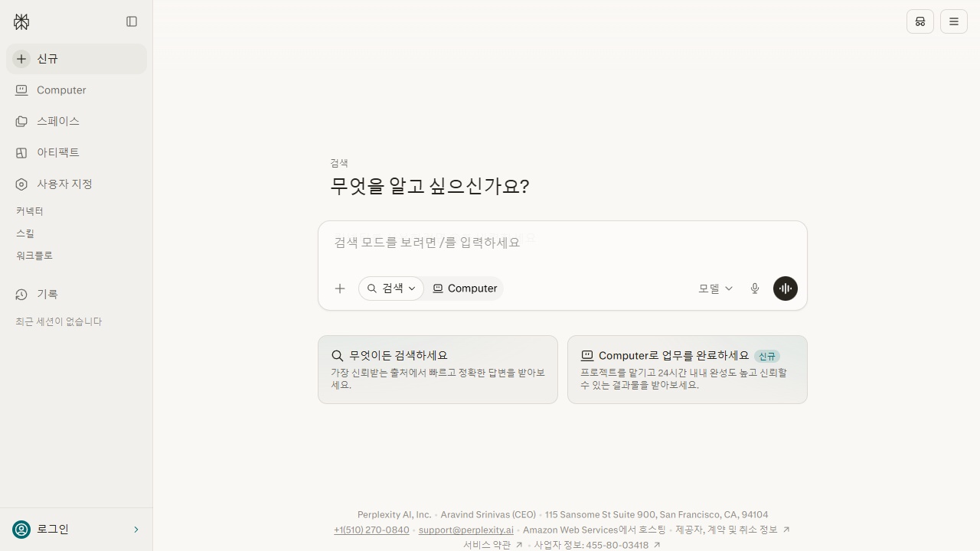Toggle Computer mode in search box

coord(465,289)
